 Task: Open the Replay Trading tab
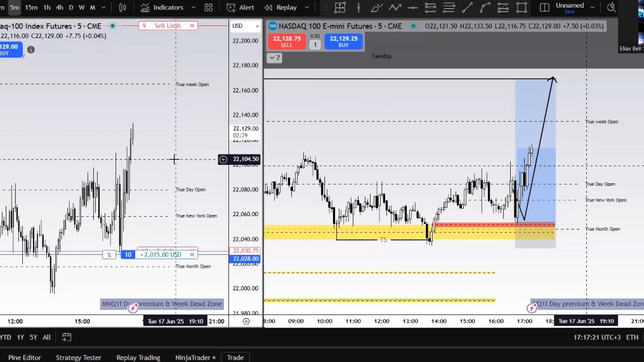point(138,358)
